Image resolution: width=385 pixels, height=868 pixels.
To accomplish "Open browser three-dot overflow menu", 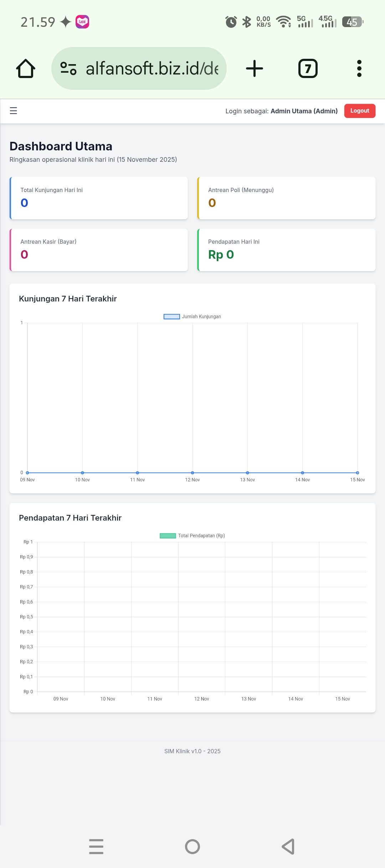I will tap(359, 68).
